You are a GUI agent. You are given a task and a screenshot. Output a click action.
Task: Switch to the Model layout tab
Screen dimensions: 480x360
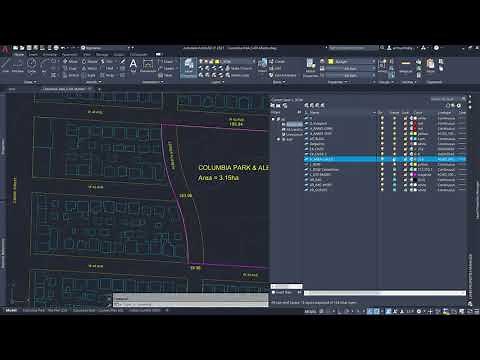11,310
